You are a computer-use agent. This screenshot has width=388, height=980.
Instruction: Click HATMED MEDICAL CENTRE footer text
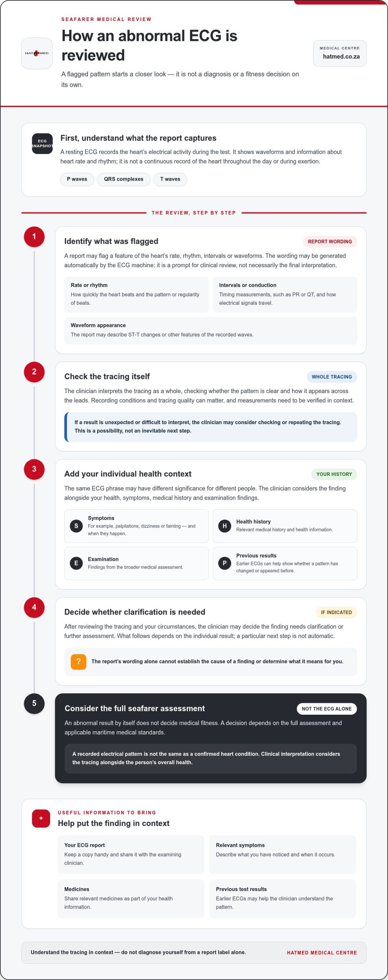click(322, 953)
